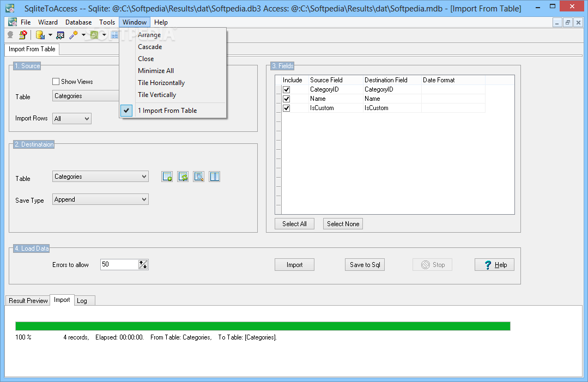Click the view table magnifier icon

tap(199, 177)
